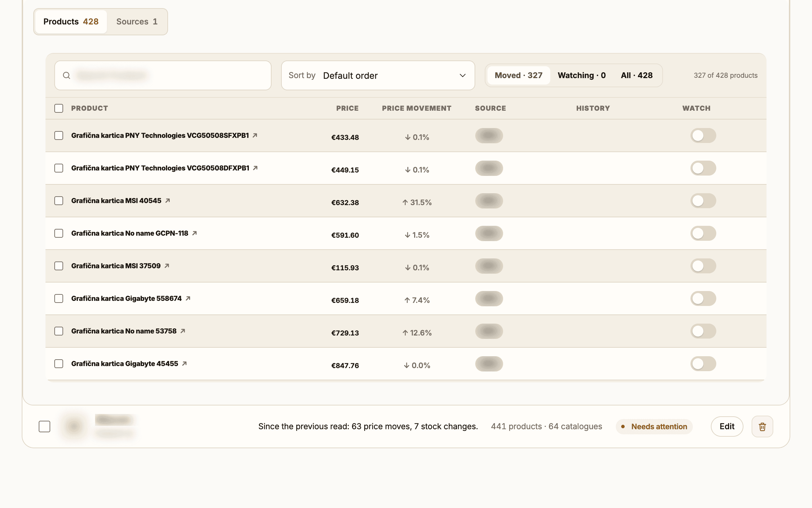Click price €632.38

(345, 202)
